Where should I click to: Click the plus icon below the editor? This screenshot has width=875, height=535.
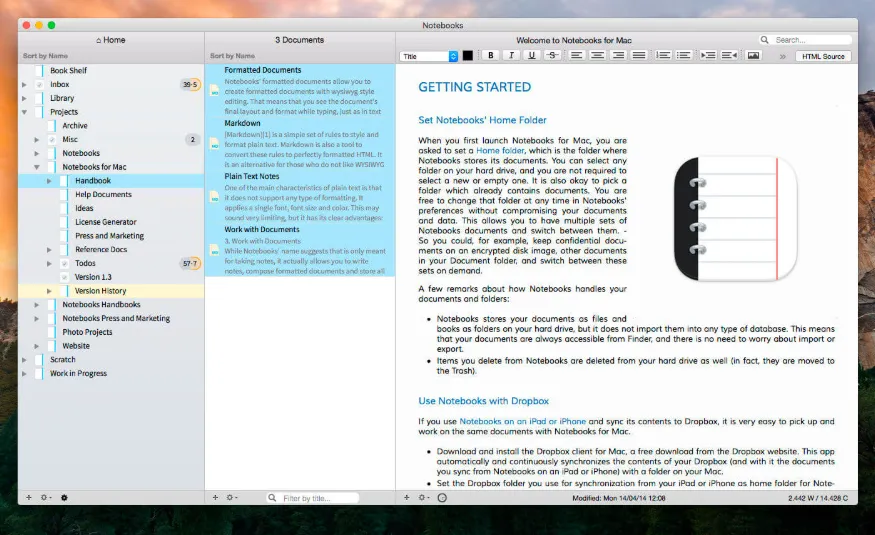tap(406, 497)
